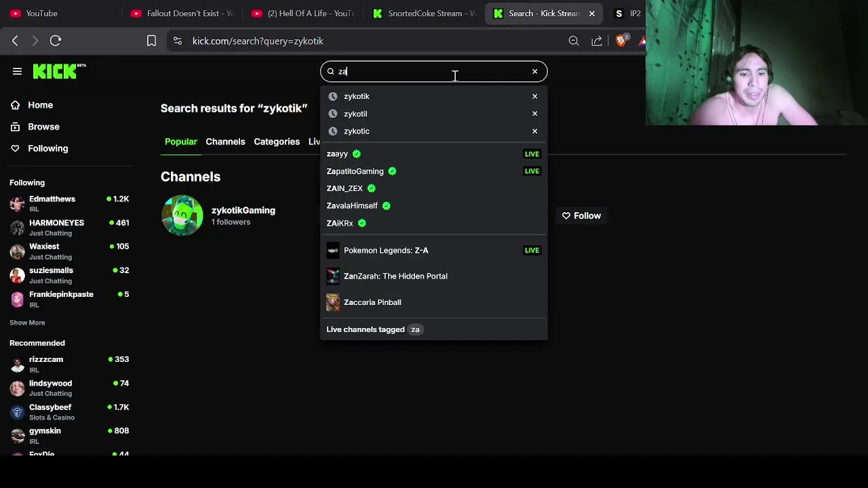Switch to Hell Of A Life tab
Image resolution: width=868 pixels, height=488 pixels.
point(303,14)
